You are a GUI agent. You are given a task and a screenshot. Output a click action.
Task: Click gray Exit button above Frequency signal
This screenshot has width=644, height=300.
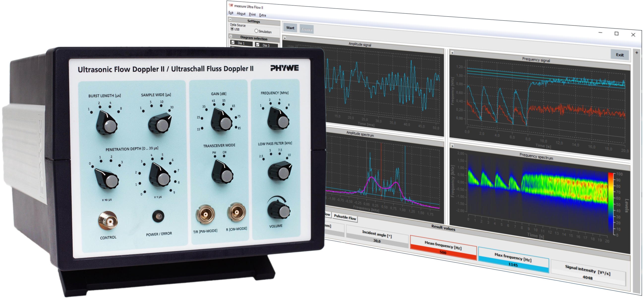click(619, 55)
